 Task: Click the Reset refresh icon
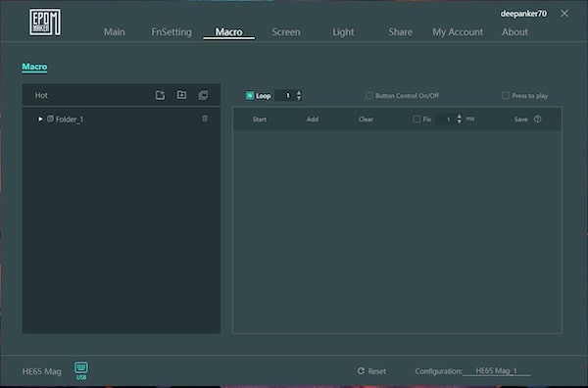pos(361,370)
